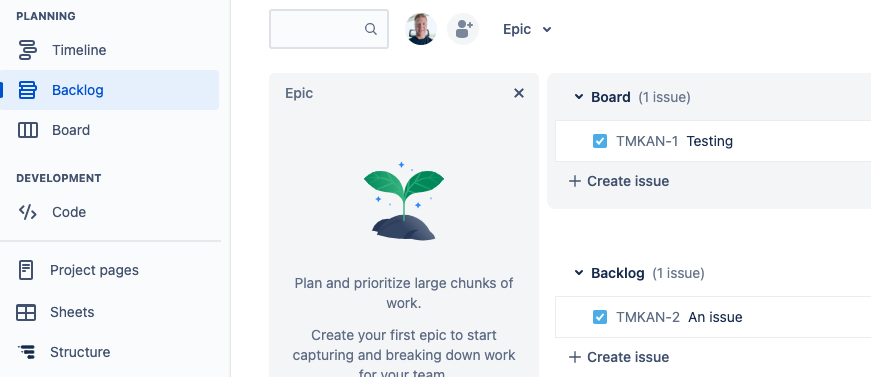Open the Epic filter dropdown
This screenshot has width=871, height=377.
(527, 29)
